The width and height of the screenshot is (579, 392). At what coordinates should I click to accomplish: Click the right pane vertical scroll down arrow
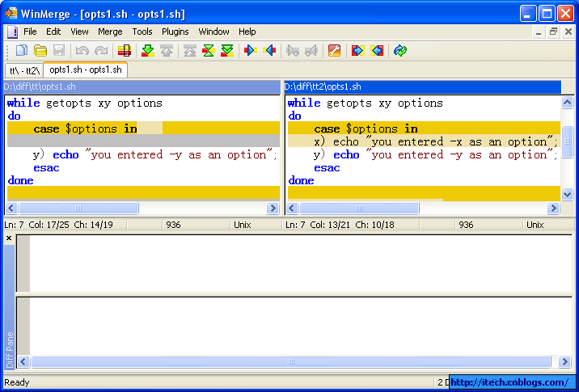coord(567,194)
